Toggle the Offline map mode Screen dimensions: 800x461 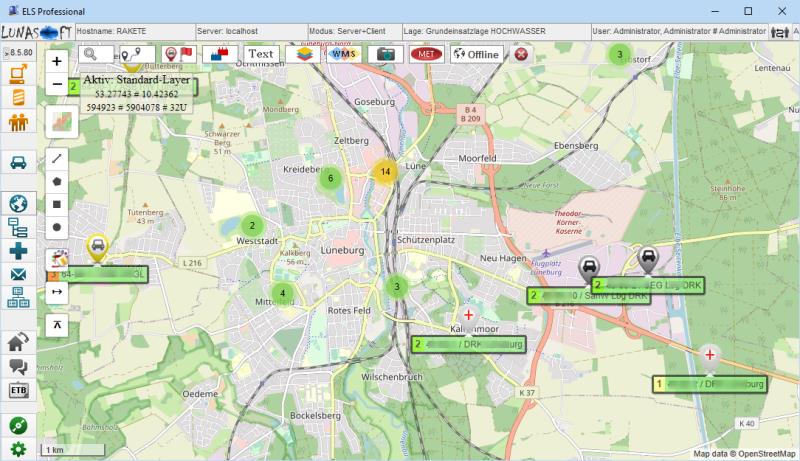pyautogui.click(x=476, y=54)
